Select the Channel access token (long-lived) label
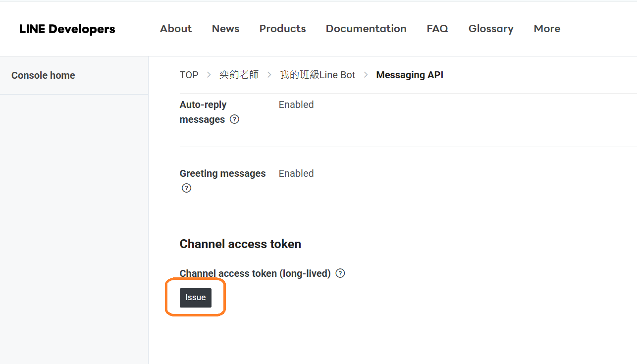Screen dimensions: 637x364 pyautogui.click(x=255, y=273)
